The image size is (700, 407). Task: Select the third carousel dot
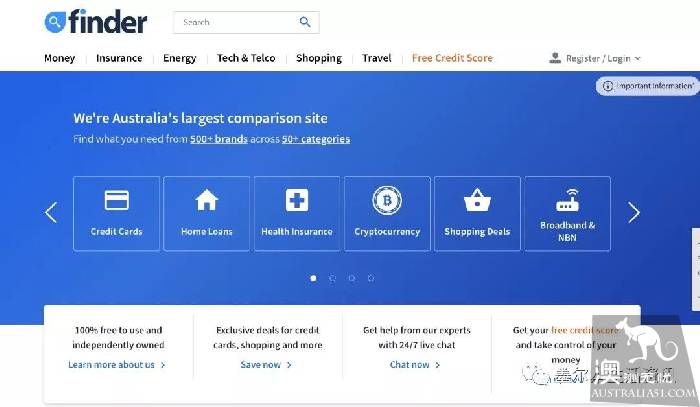[x=352, y=278]
